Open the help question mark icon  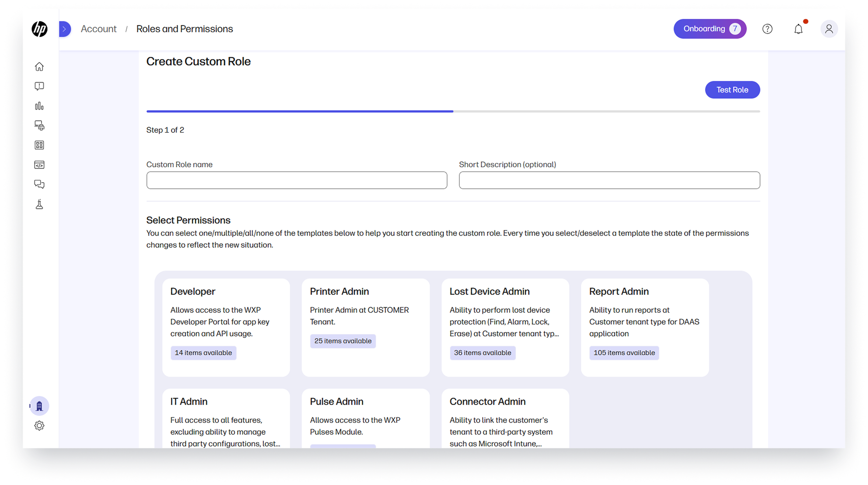click(x=767, y=29)
